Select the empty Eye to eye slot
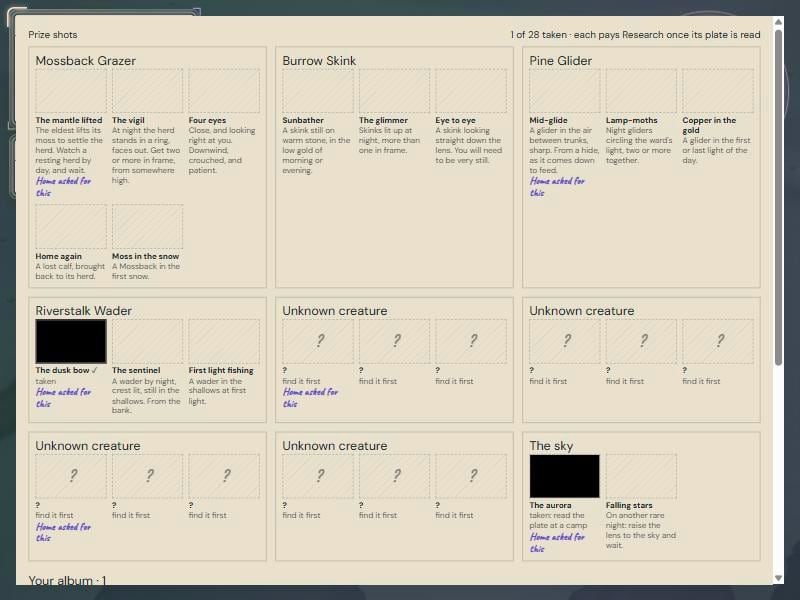 pos(471,91)
